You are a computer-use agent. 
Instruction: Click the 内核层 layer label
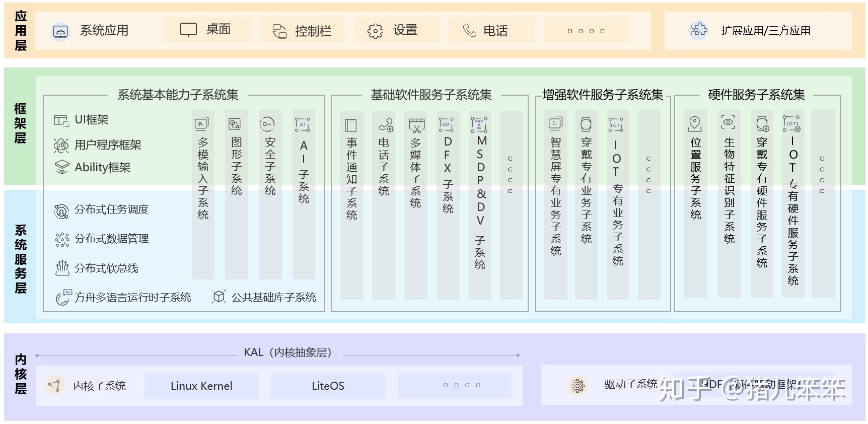coord(21,374)
